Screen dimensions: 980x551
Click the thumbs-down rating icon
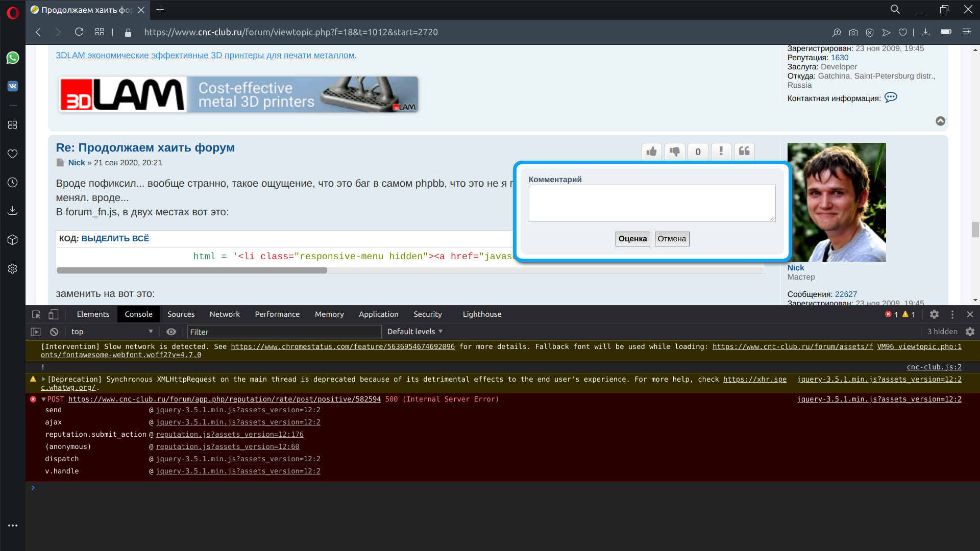[675, 152]
